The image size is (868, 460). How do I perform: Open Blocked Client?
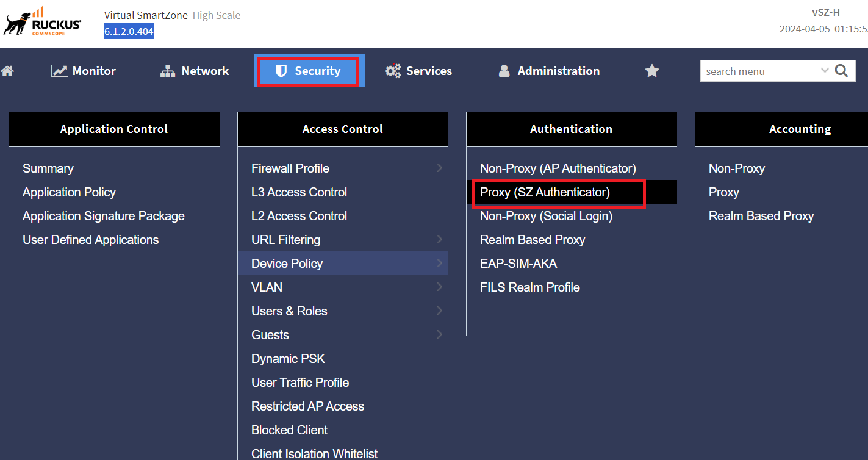pos(290,430)
